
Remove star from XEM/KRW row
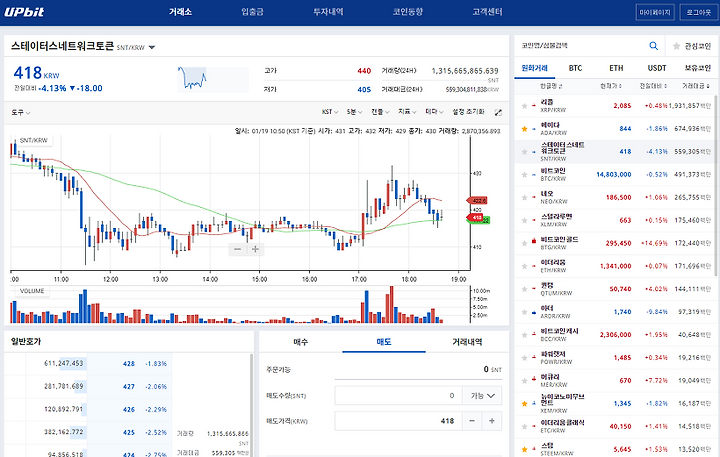tap(524, 403)
